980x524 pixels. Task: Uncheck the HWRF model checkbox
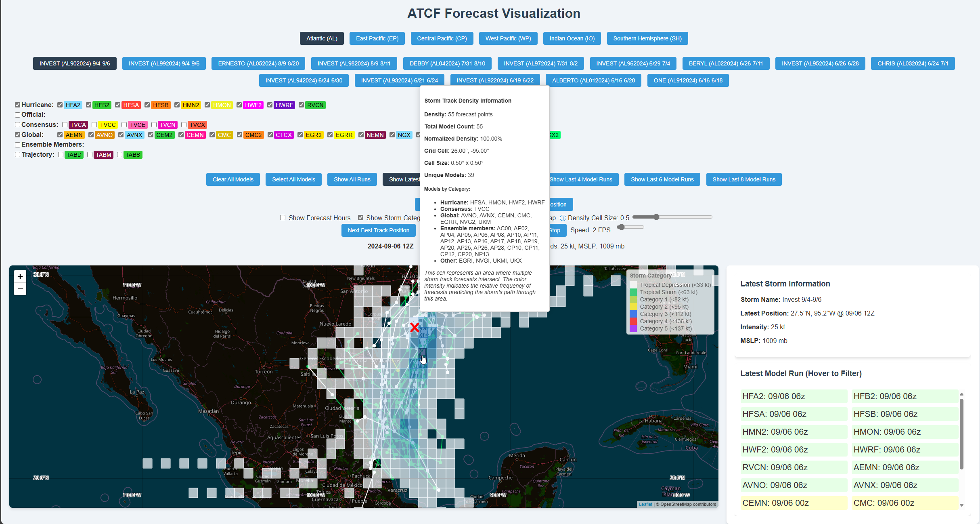tap(270, 105)
